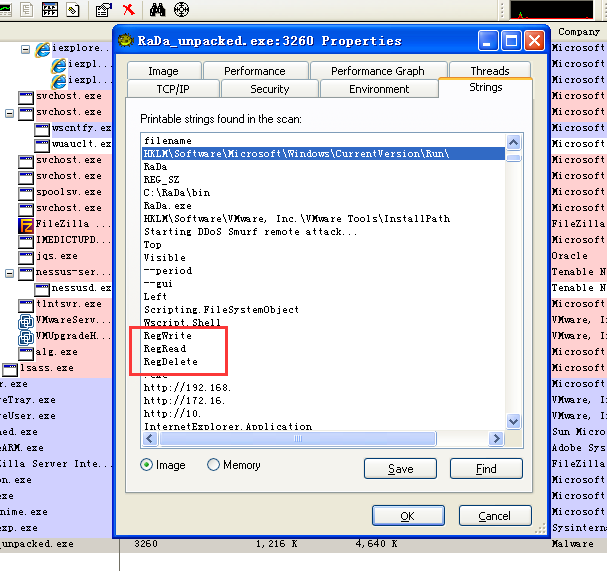Select the '--gui' string
The height and width of the screenshot is (571, 607).
tap(158, 284)
